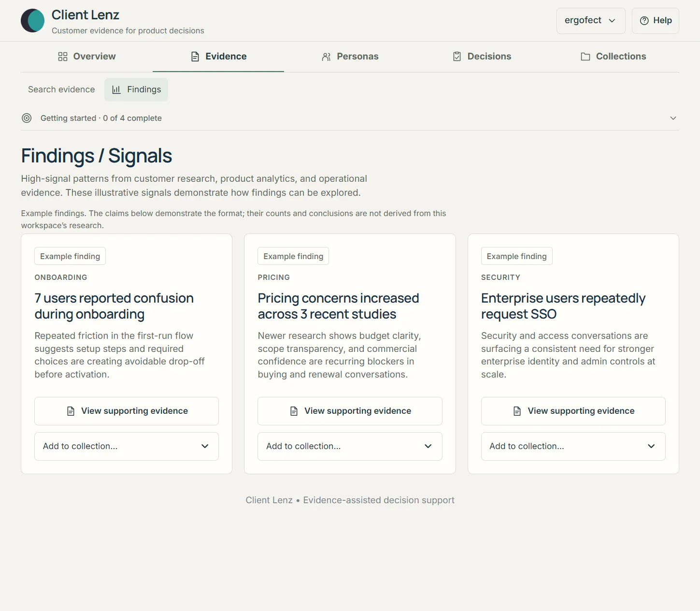Click the help question mark icon
The width and height of the screenshot is (700, 611).
[x=644, y=20]
